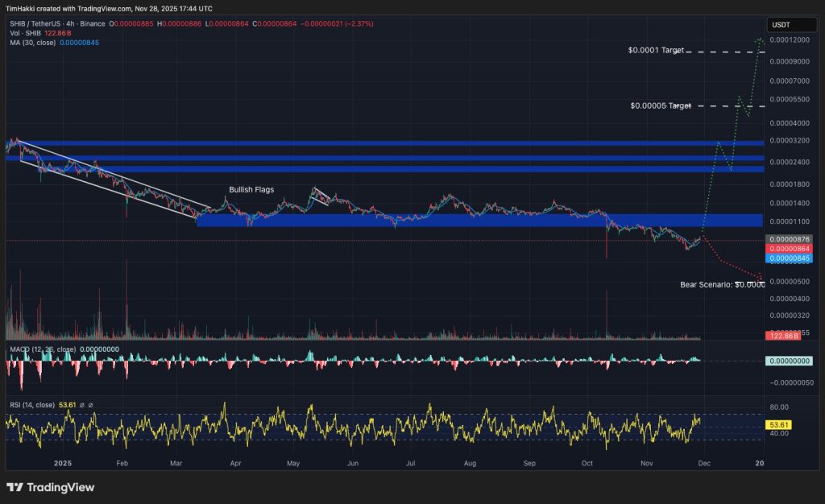
Task: Click the first small icon beside RSI value
Action: click(81, 405)
